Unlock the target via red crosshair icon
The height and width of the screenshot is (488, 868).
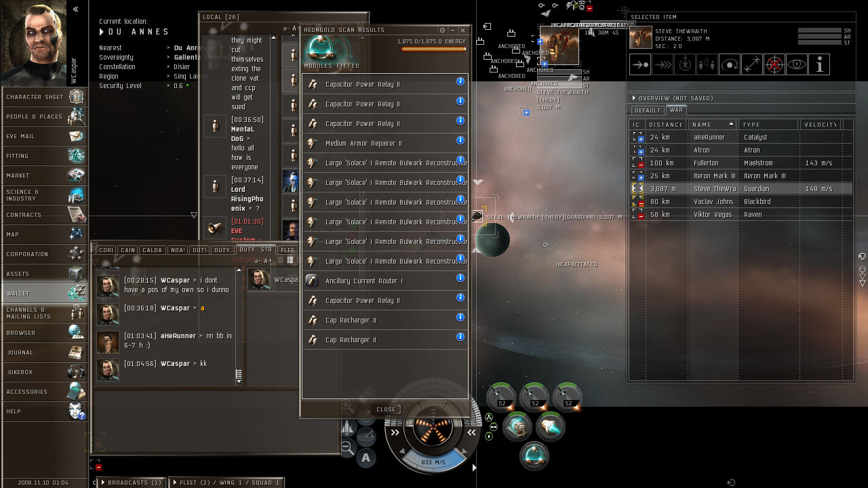[x=774, y=64]
